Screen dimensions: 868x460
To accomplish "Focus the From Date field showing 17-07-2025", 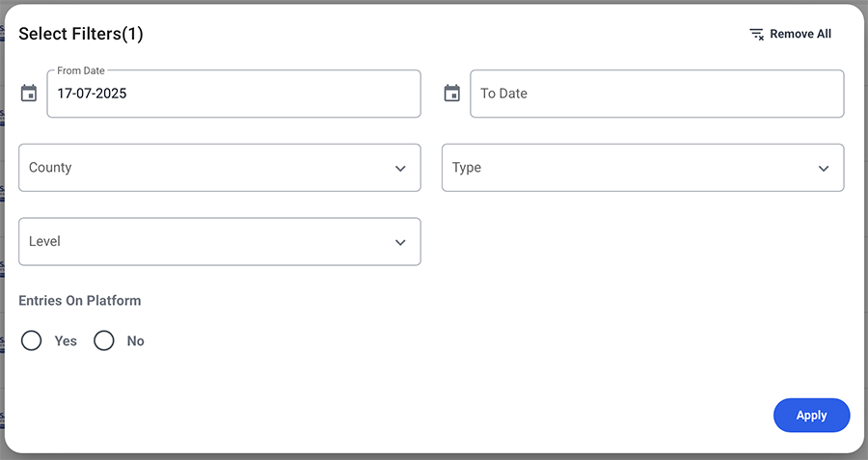I will [x=233, y=94].
